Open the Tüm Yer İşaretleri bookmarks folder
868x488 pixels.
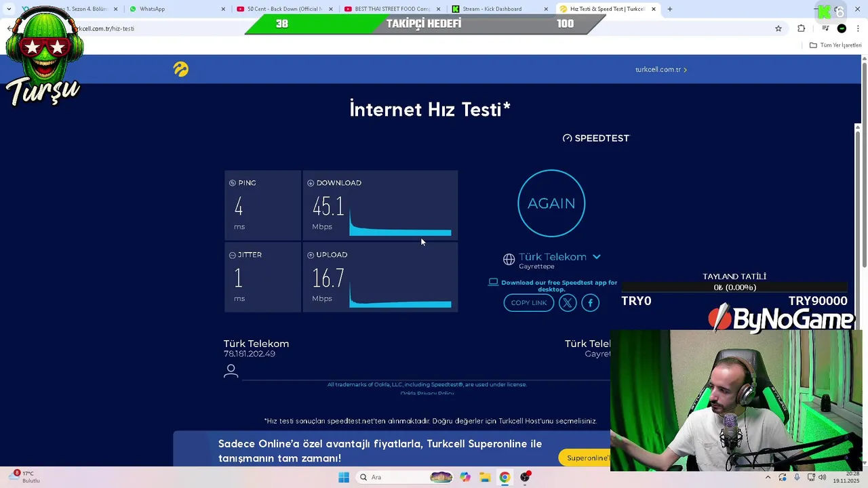835,45
